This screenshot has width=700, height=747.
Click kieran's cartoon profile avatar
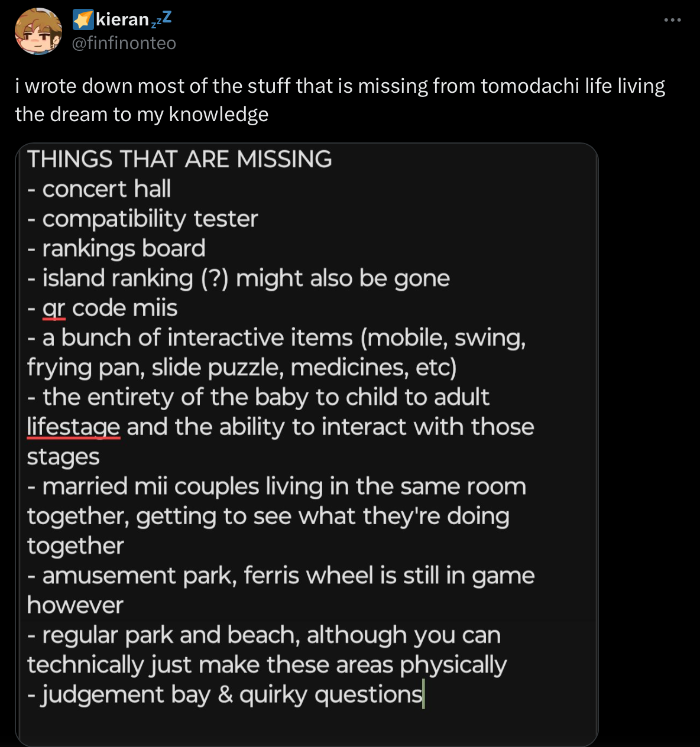[x=38, y=31]
